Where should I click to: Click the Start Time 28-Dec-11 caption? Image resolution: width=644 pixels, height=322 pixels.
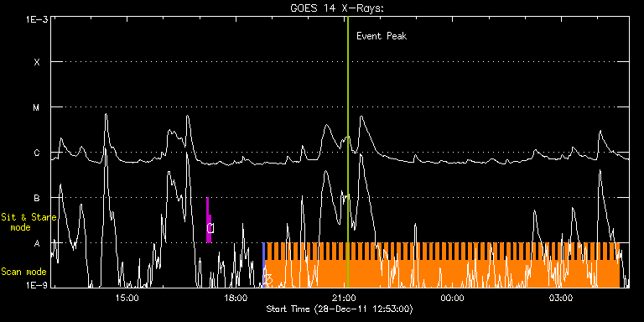click(340, 309)
